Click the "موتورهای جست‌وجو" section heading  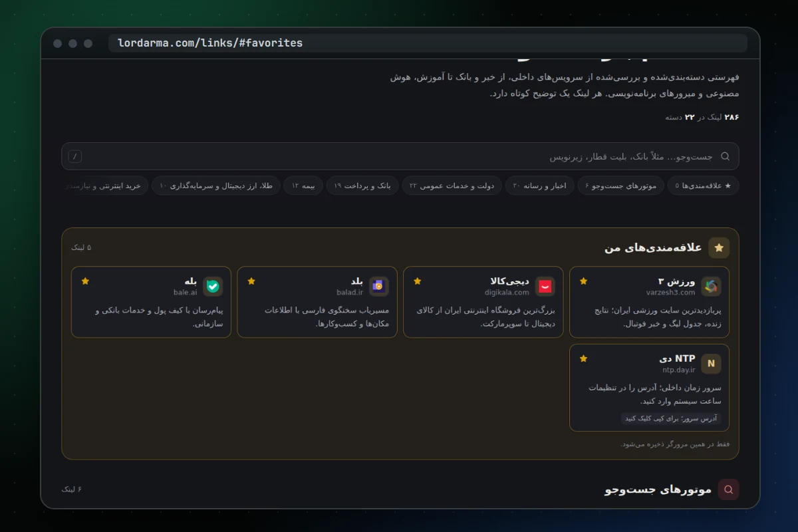[658, 489]
